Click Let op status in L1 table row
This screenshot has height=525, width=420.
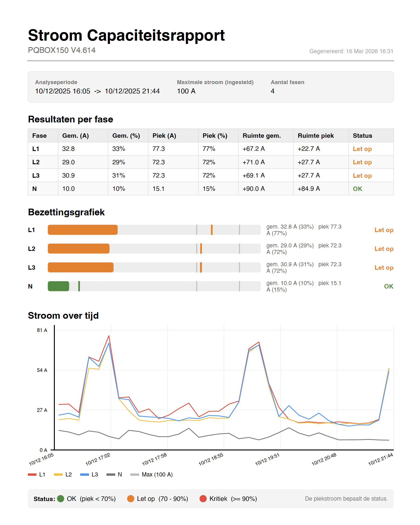(x=362, y=149)
